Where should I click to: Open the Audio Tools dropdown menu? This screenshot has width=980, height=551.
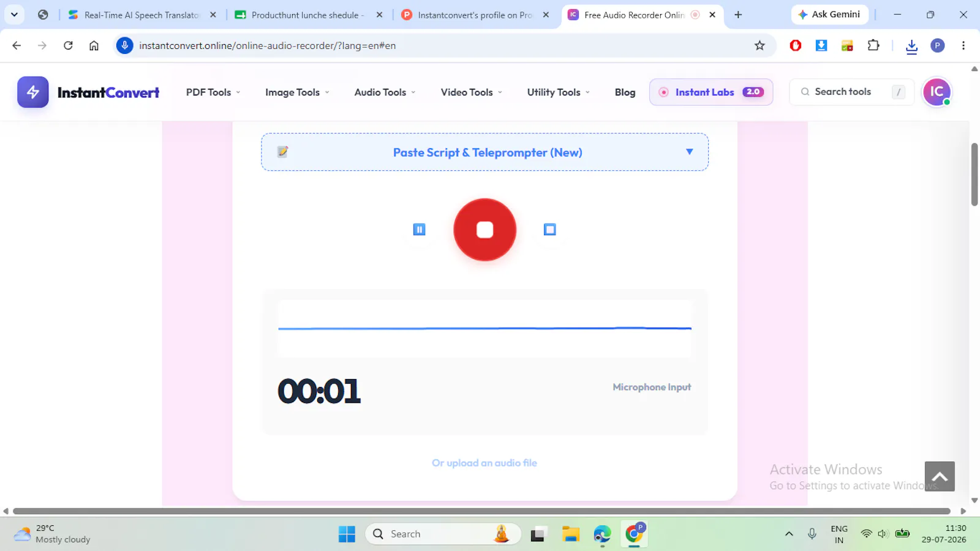click(385, 92)
